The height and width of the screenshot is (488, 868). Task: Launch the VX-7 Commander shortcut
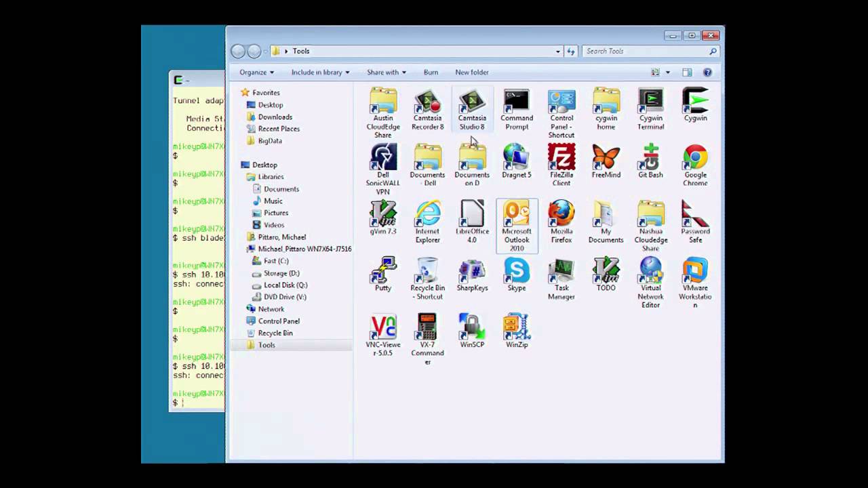click(427, 339)
